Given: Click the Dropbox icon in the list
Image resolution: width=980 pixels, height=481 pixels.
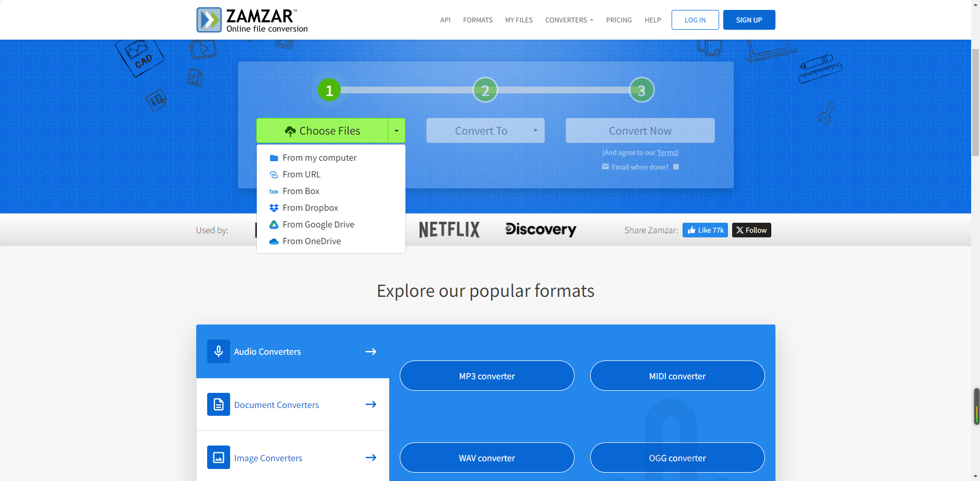Looking at the screenshot, I should click(273, 208).
